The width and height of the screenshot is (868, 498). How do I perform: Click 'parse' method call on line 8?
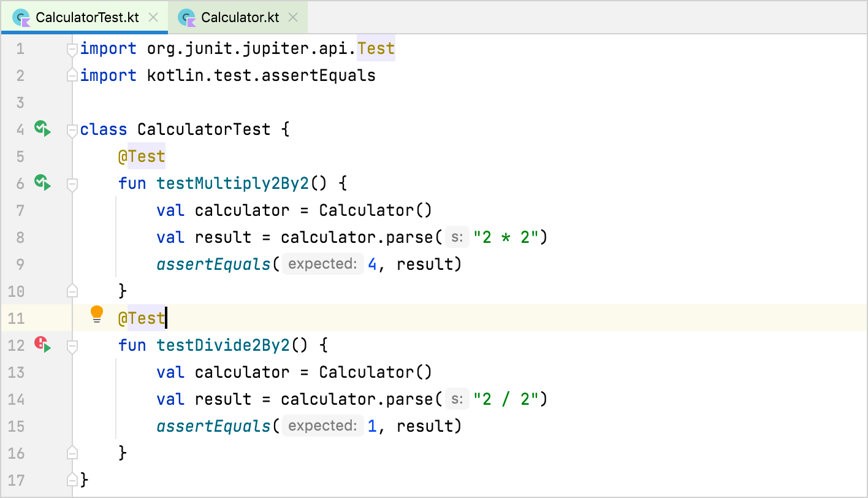[x=409, y=237]
